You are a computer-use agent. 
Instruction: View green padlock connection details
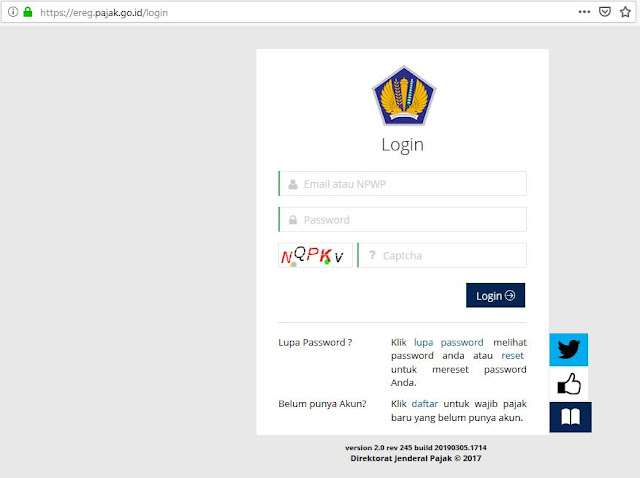28,12
